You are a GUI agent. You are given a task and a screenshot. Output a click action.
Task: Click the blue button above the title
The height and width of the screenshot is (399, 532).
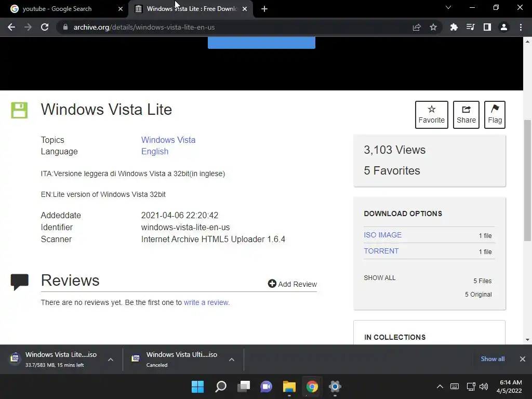(262, 43)
